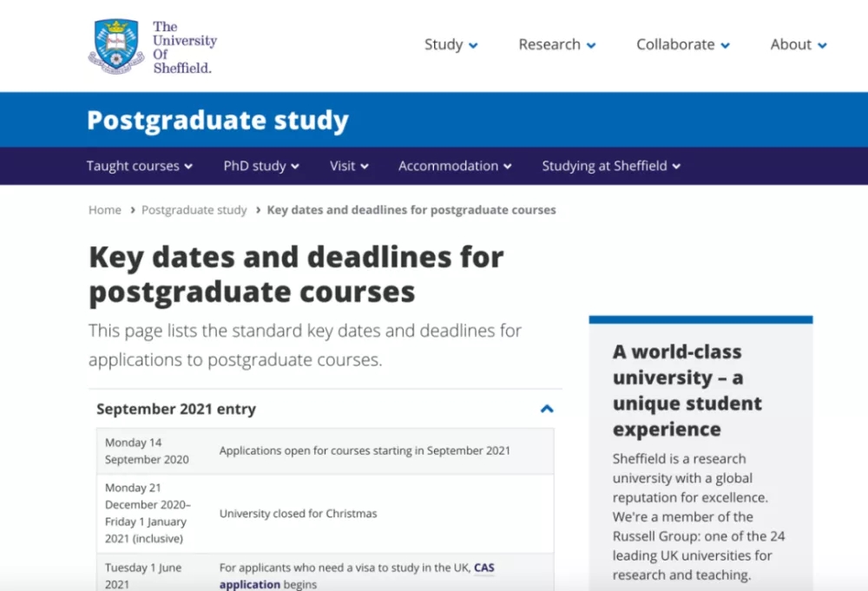Screen dimensions: 868x591
Task: Open the PhD study submenu
Action: pos(261,166)
